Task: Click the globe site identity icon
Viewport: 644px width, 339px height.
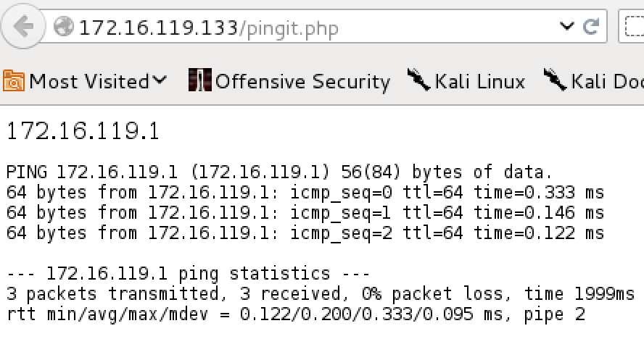Action: 63,27
